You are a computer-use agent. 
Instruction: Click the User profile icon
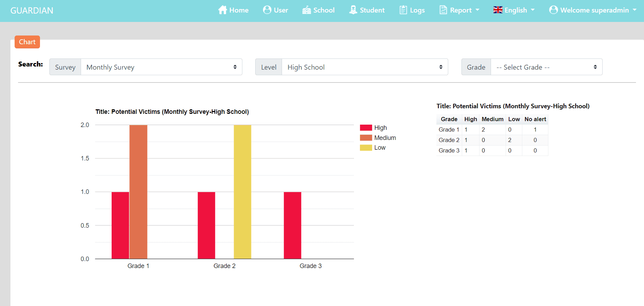(267, 10)
